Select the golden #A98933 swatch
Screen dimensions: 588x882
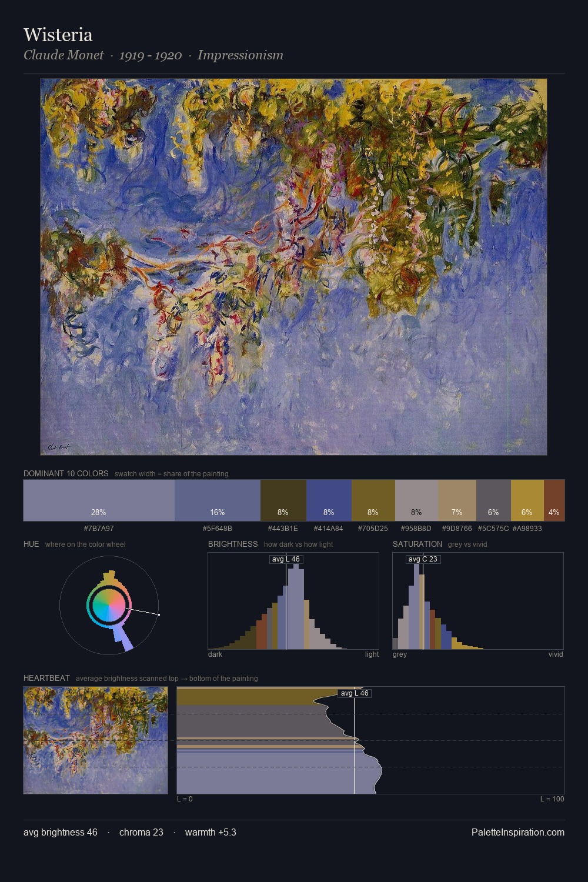527,500
